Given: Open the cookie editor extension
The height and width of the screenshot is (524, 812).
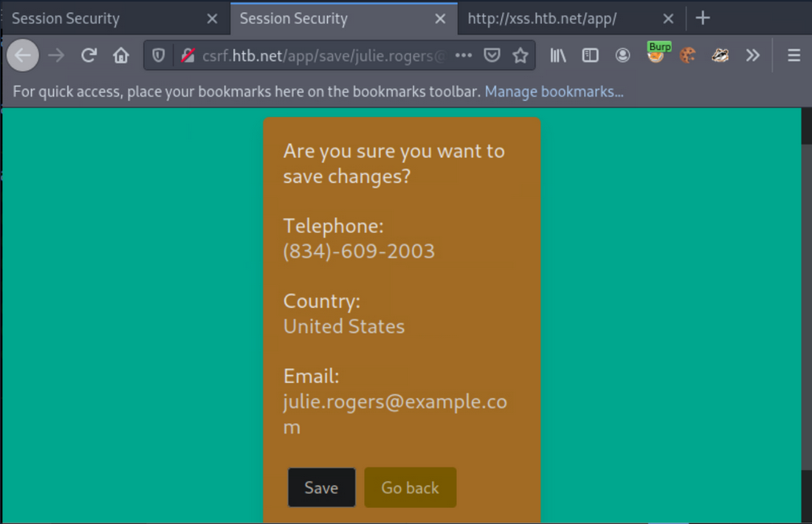Looking at the screenshot, I should pyautogui.click(x=687, y=55).
